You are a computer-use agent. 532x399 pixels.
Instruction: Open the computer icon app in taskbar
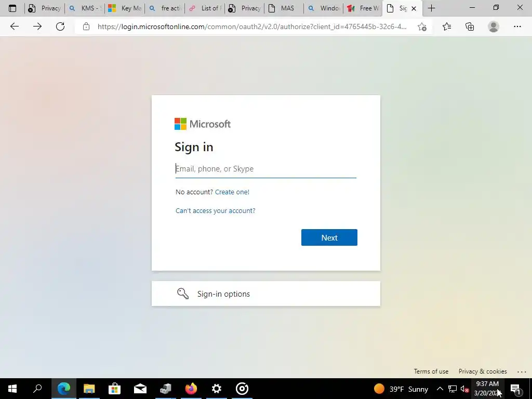click(x=166, y=389)
